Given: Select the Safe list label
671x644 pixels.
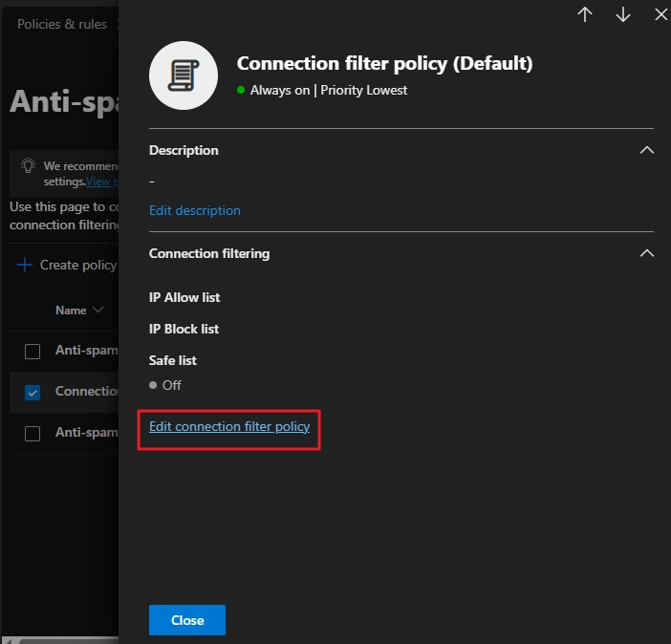Looking at the screenshot, I should click(173, 361).
